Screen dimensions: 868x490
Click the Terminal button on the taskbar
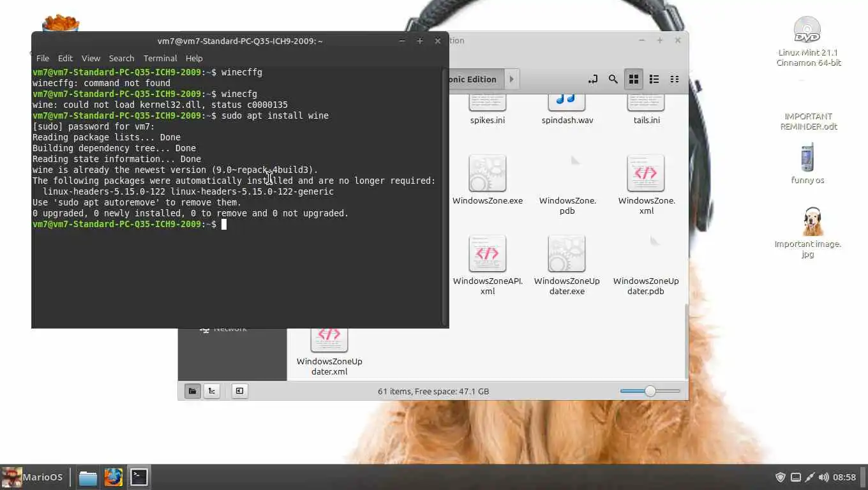tap(139, 477)
